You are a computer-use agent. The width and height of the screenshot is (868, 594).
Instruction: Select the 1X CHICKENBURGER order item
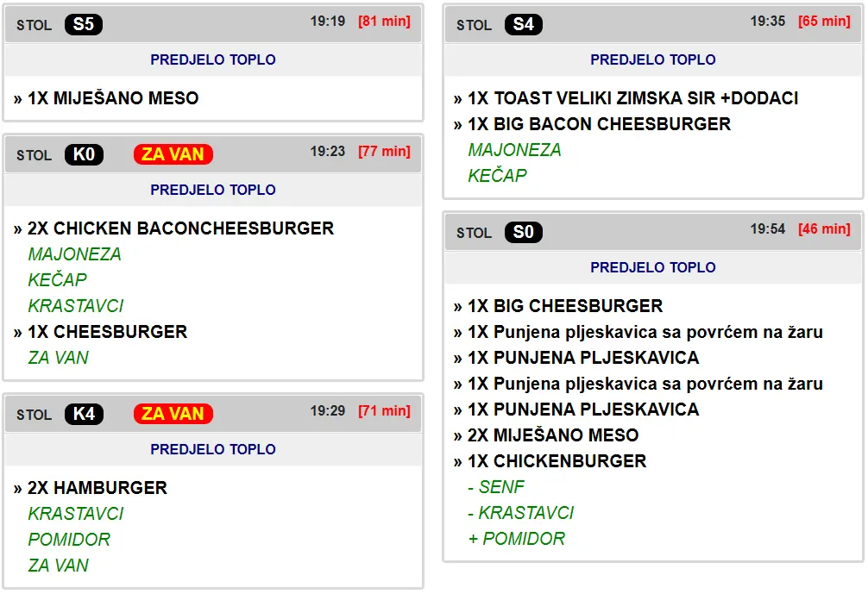[x=557, y=461]
